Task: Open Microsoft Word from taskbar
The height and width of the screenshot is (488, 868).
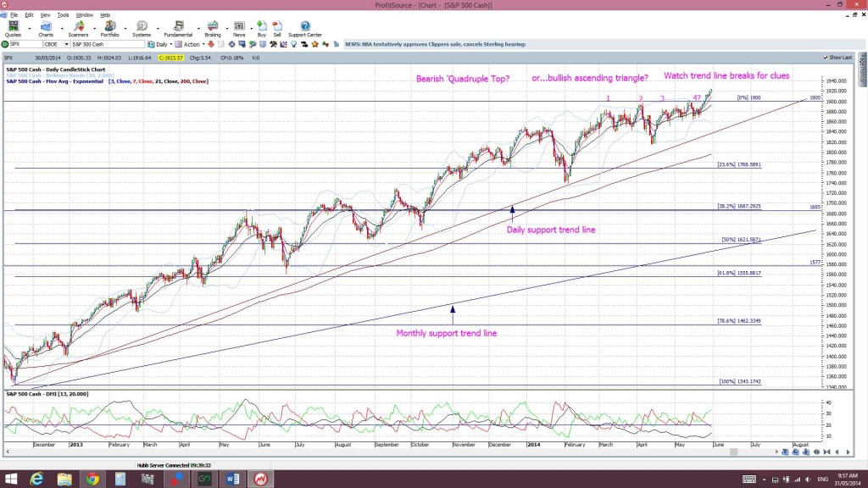Action: (x=232, y=479)
